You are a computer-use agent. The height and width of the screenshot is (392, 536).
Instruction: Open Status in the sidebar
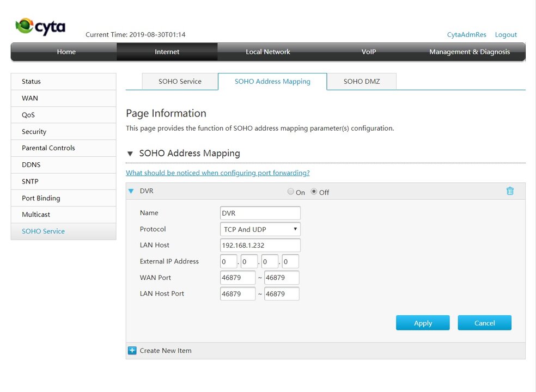click(x=64, y=81)
